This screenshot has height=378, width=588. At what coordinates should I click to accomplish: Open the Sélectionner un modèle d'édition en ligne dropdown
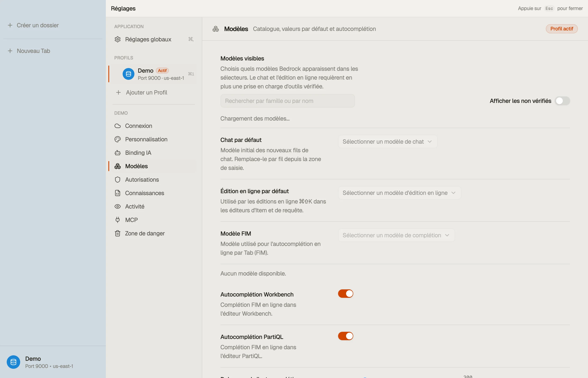pos(400,193)
